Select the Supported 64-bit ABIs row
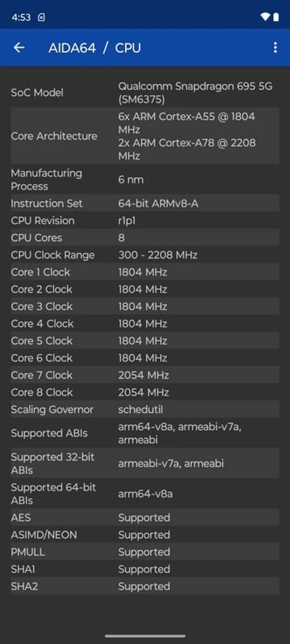 click(145, 494)
